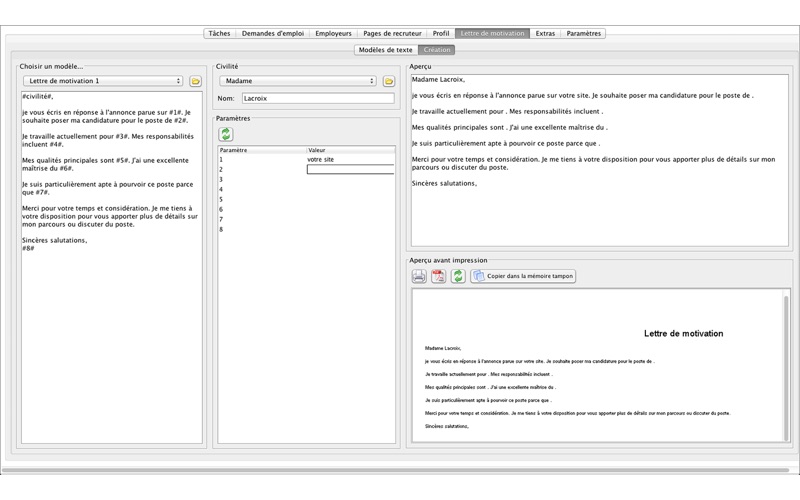The image size is (800, 500).
Task: Select parameter row 3
Action: (306, 180)
